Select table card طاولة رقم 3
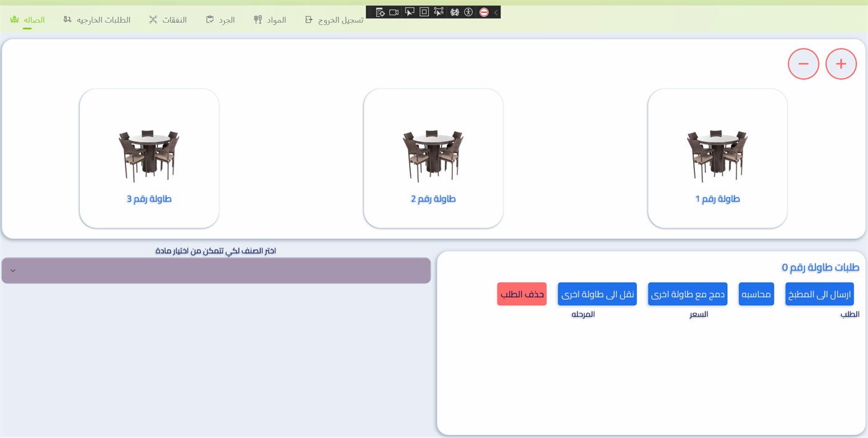The width and height of the screenshot is (868, 438). coord(149,158)
